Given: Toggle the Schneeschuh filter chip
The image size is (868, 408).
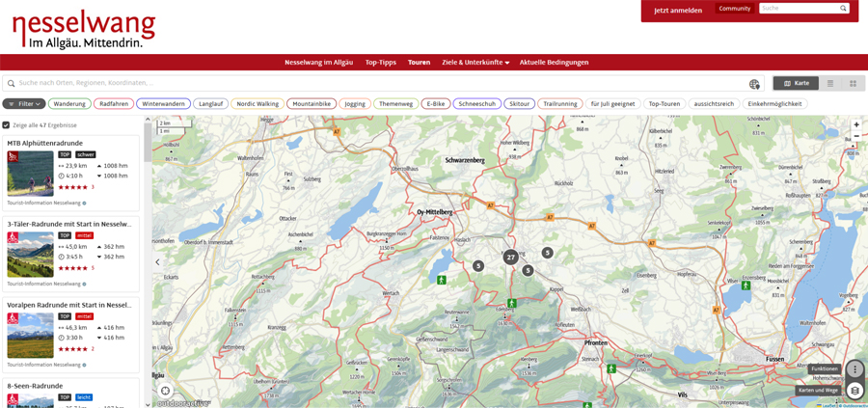Looking at the screenshot, I should tap(477, 103).
